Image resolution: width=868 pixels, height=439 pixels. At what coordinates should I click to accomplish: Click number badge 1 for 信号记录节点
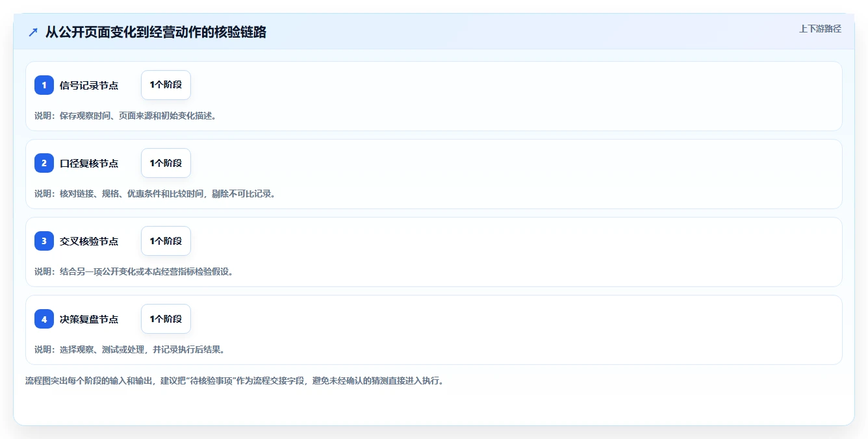pos(44,85)
